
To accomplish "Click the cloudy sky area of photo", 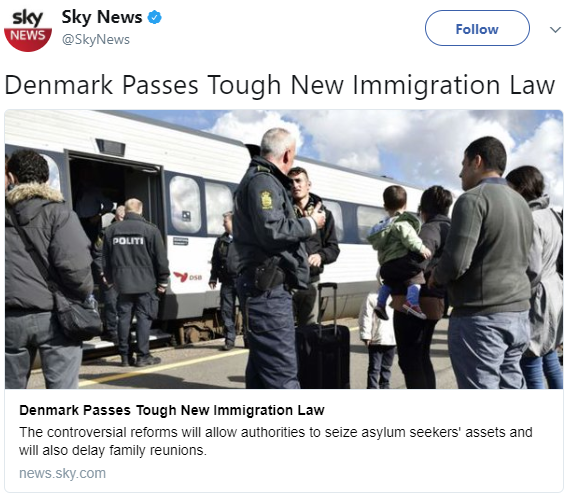I will [399, 145].
